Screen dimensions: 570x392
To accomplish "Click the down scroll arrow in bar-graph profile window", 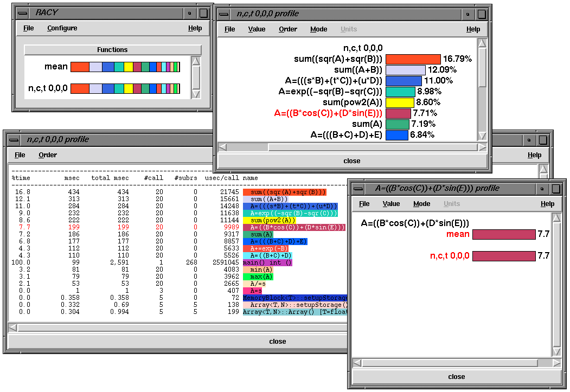I will pos(482,136).
